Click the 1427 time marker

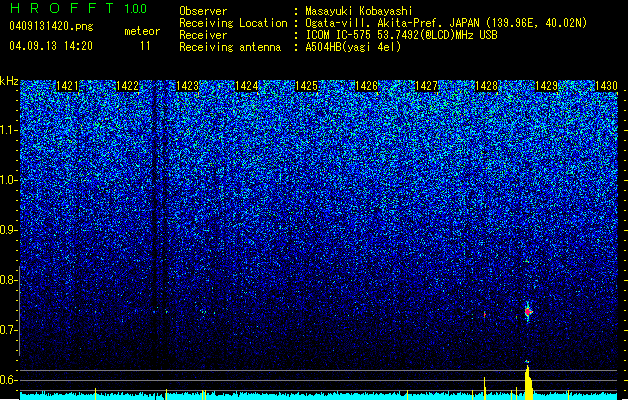click(426, 86)
